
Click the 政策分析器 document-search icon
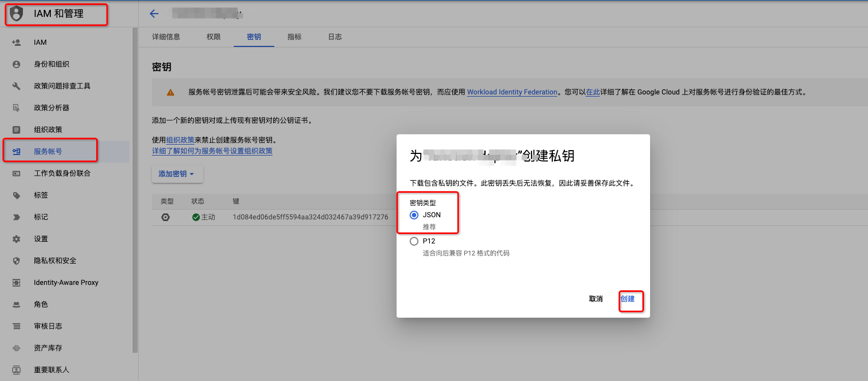tap(16, 108)
